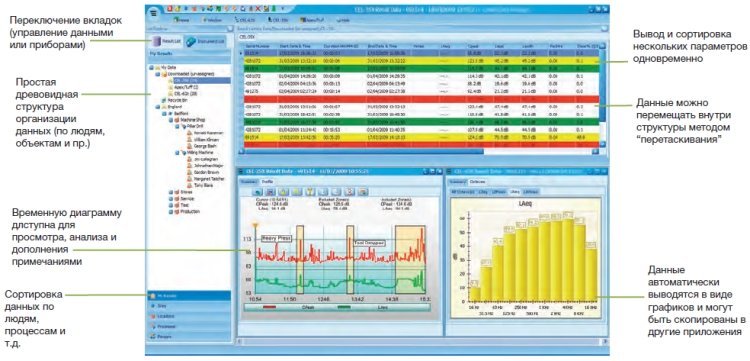Expand the Stores node in tree
The image size is (750, 361).
tap(171, 193)
